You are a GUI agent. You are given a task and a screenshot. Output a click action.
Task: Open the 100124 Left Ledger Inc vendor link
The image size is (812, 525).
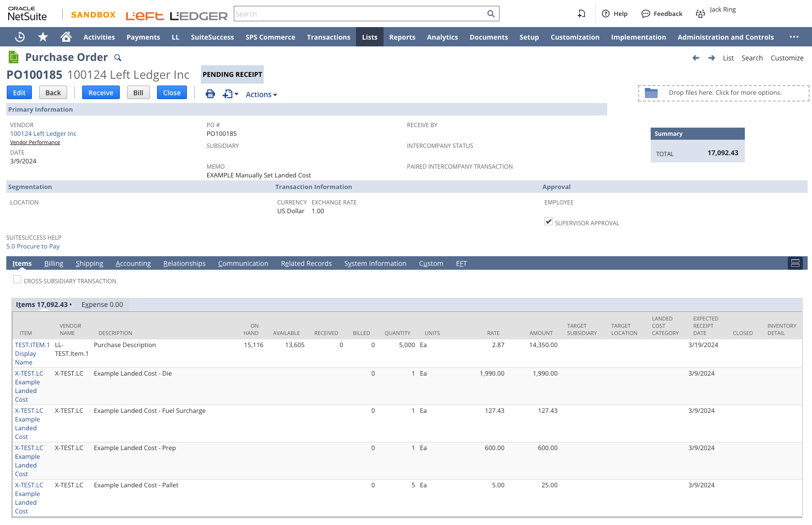pos(43,134)
